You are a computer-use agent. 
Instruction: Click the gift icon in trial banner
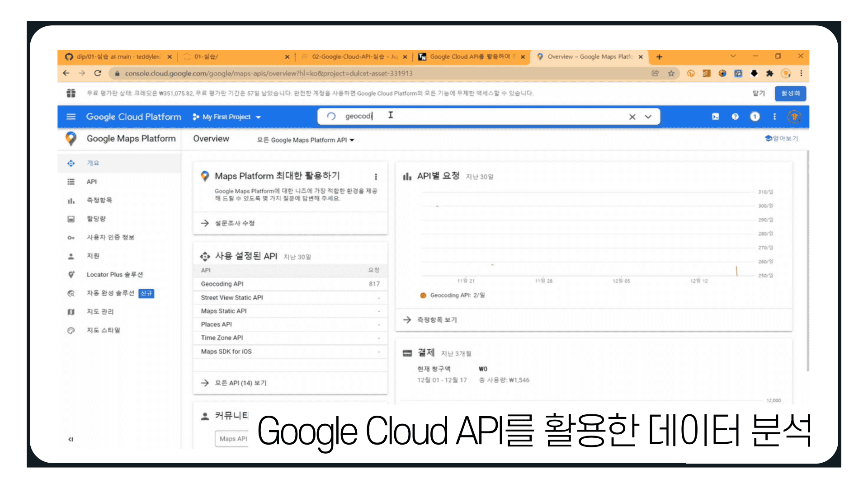(71, 93)
